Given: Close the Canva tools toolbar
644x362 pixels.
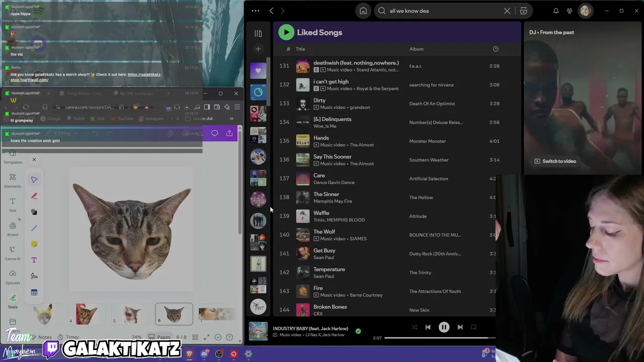Looking at the screenshot, I should 34,160.
